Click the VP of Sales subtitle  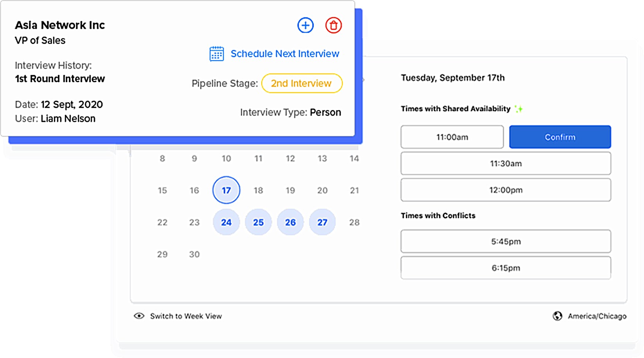(40, 40)
